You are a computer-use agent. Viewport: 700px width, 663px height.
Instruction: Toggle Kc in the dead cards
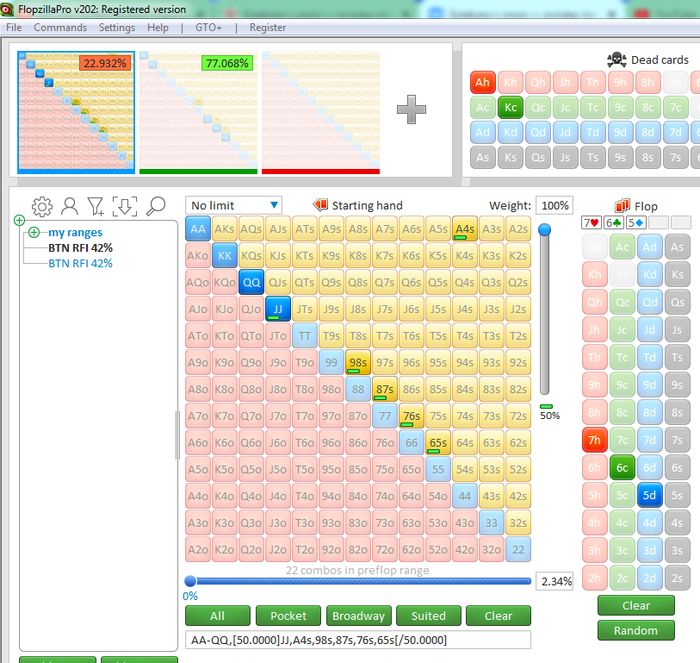[x=510, y=107]
